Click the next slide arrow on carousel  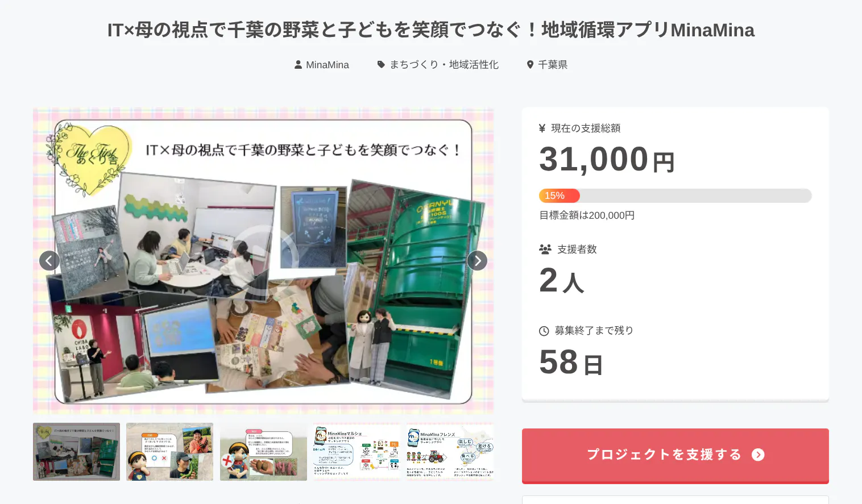[477, 261]
